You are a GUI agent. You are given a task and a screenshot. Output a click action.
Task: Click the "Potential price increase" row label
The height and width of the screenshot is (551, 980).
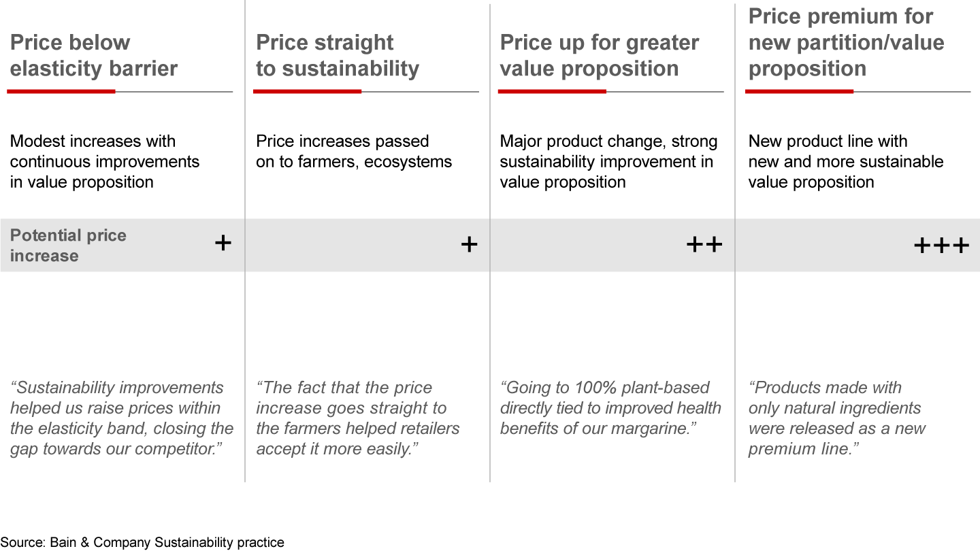coord(68,246)
